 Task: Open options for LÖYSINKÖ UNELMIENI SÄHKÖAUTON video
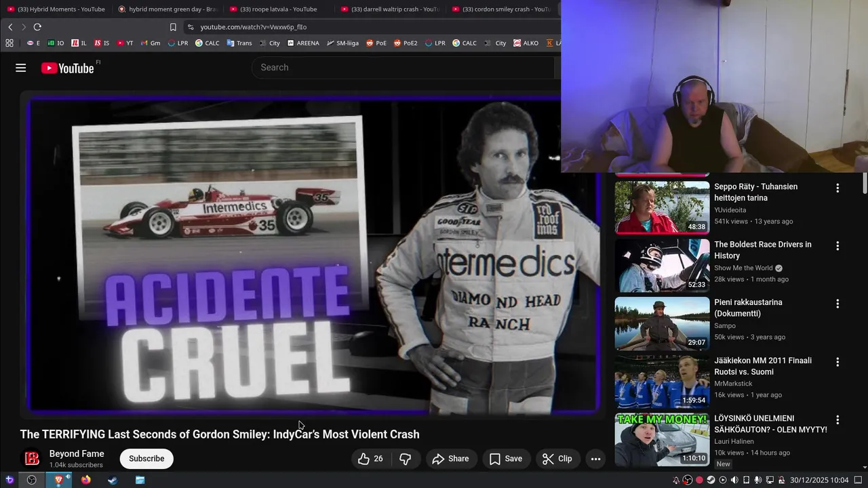coord(837,420)
